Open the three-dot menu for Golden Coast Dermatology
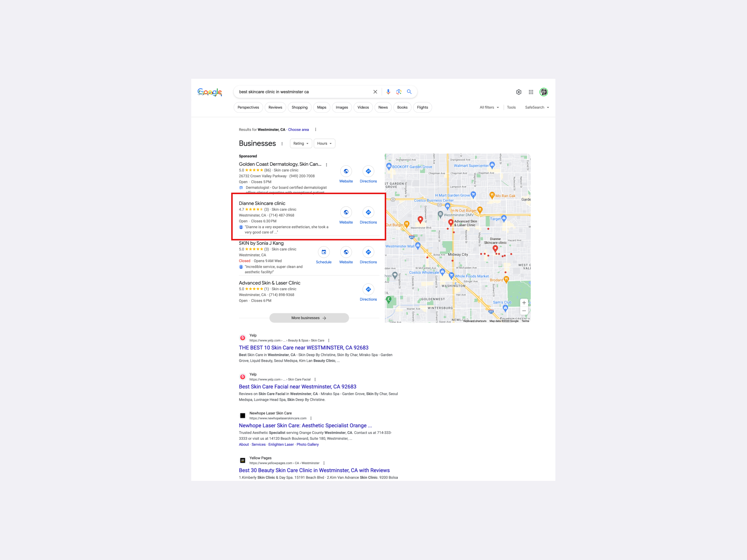The image size is (747, 560). tap(326, 165)
